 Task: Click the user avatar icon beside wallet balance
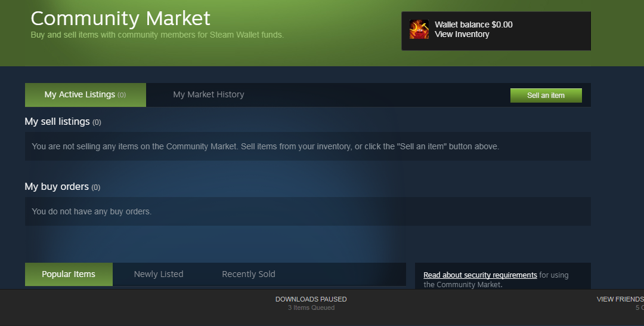[x=419, y=29]
